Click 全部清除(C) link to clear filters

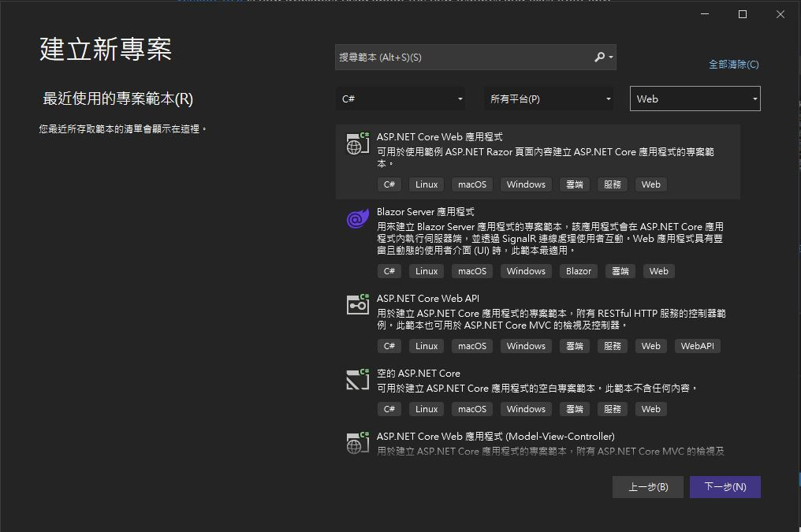click(x=733, y=65)
